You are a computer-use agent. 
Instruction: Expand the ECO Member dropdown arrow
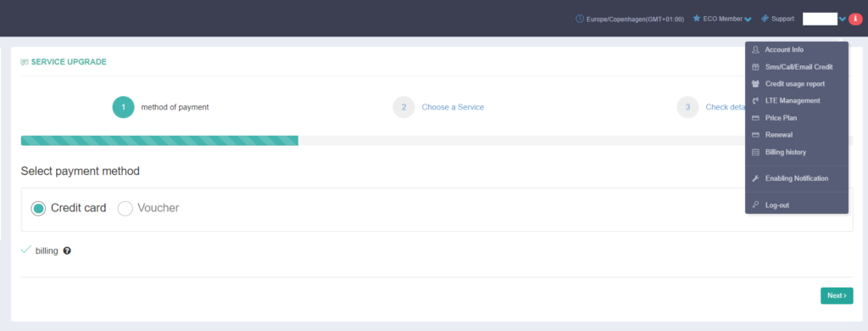coord(748,20)
